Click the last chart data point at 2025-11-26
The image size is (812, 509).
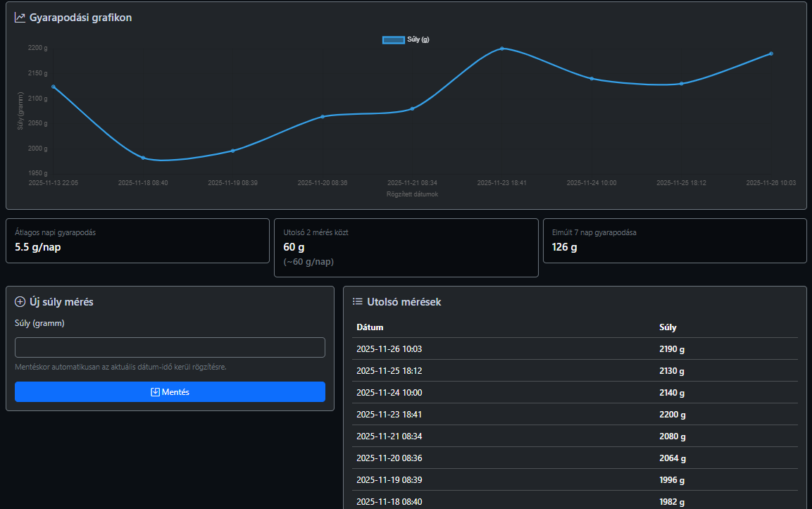pyautogui.click(x=771, y=54)
